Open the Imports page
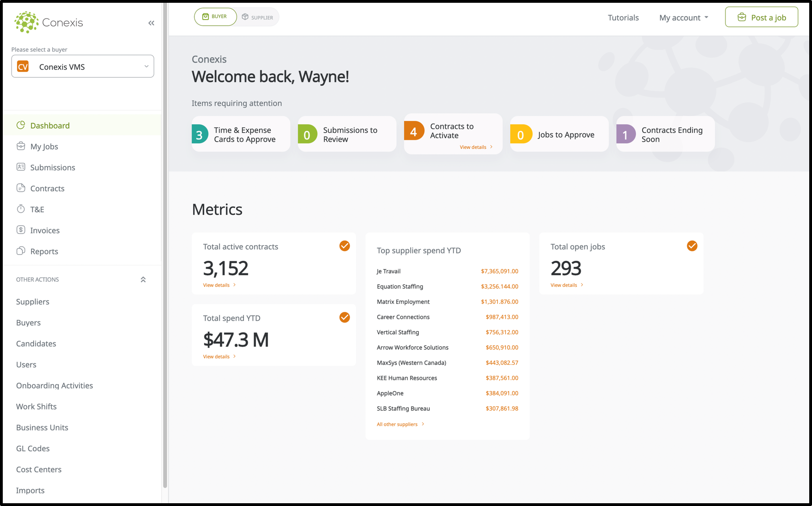The image size is (812, 506). point(31,490)
